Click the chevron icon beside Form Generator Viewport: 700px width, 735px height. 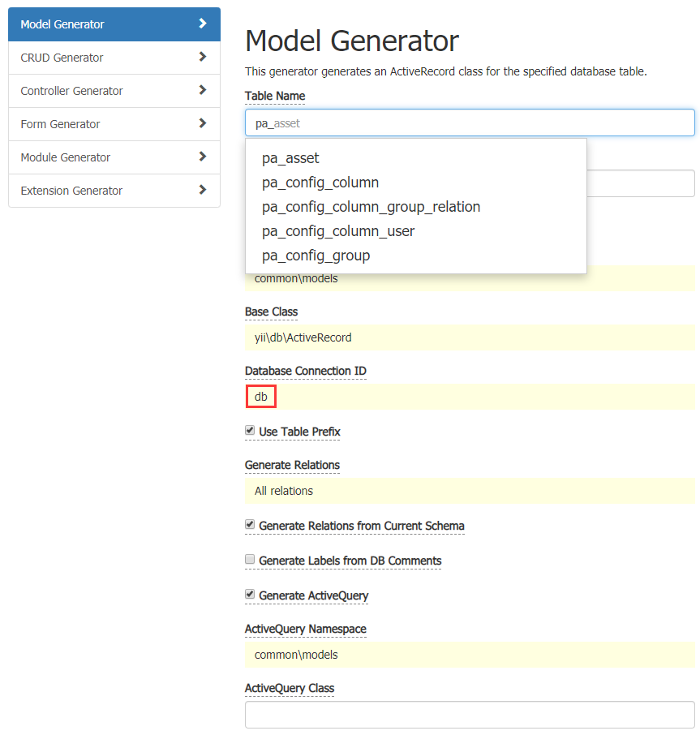point(203,123)
